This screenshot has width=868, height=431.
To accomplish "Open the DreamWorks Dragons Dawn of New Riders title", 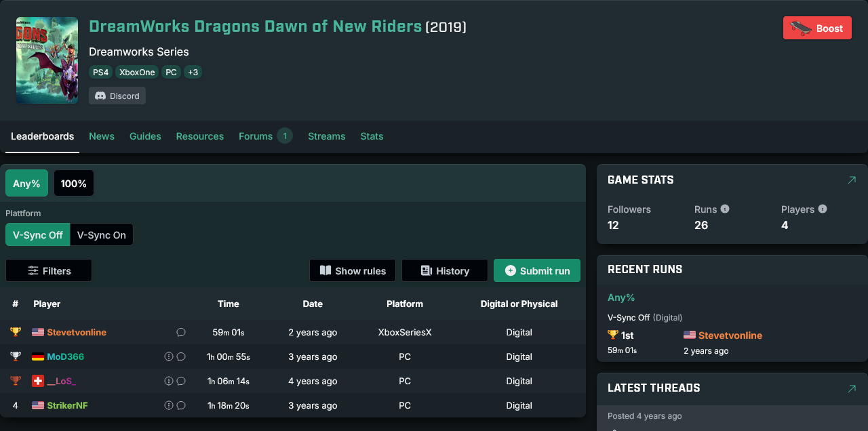I will point(255,26).
